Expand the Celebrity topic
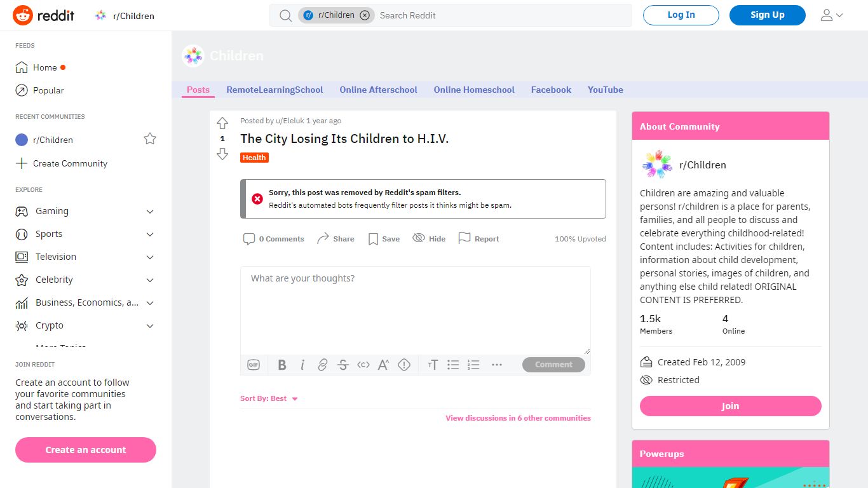868x488 pixels. point(150,280)
